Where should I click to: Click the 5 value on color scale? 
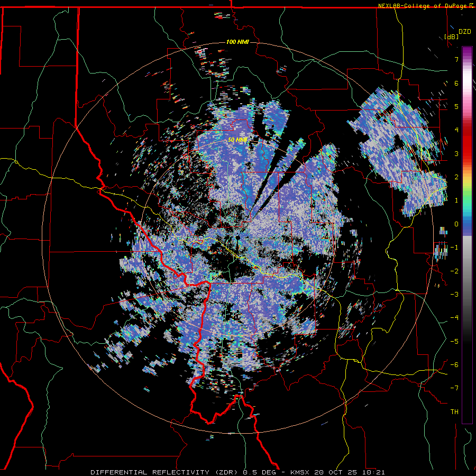click(x=456, y=106)
